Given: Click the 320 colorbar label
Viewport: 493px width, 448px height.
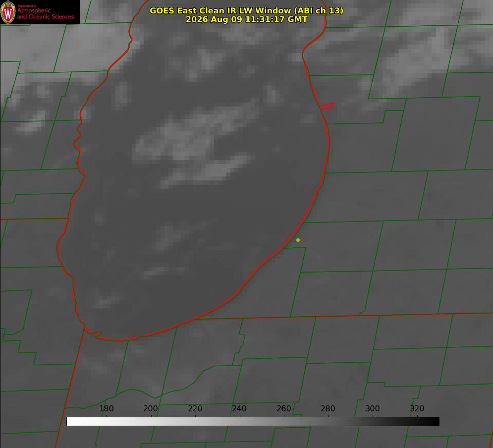Looking at the screenshot, I should 417,408.
